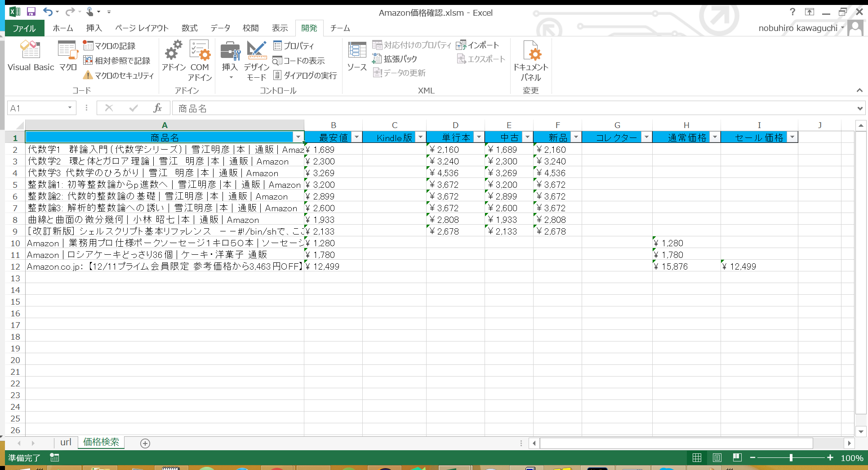
Task: Show code with コードの表示
Action: point(300,61)
